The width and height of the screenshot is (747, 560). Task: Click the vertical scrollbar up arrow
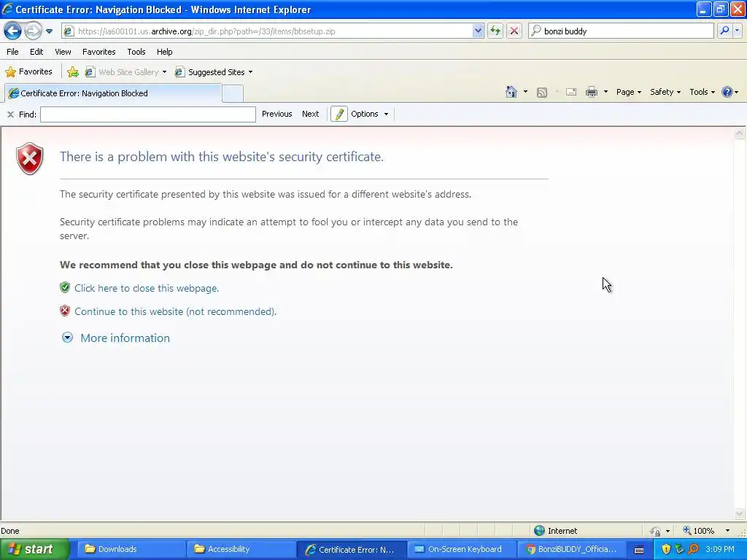[740, 133]
